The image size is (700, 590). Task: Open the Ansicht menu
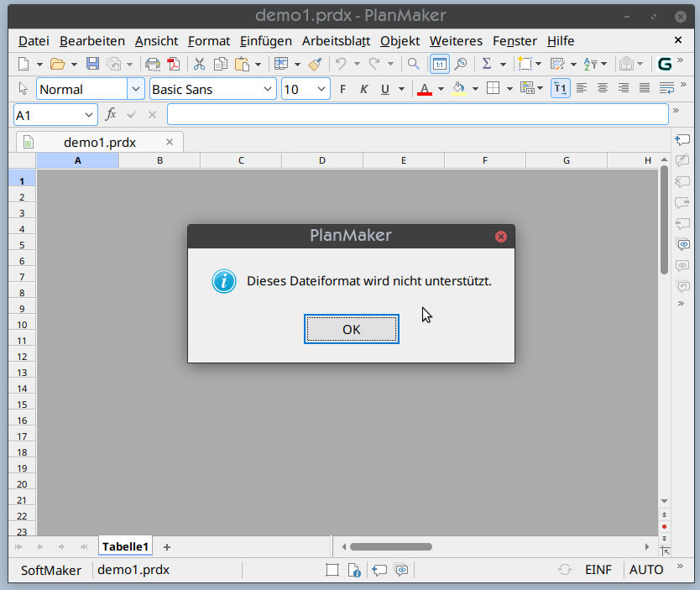156,41
